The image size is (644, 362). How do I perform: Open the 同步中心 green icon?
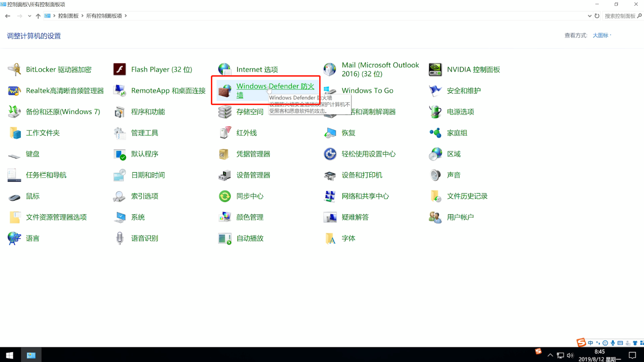pos(225,196)
